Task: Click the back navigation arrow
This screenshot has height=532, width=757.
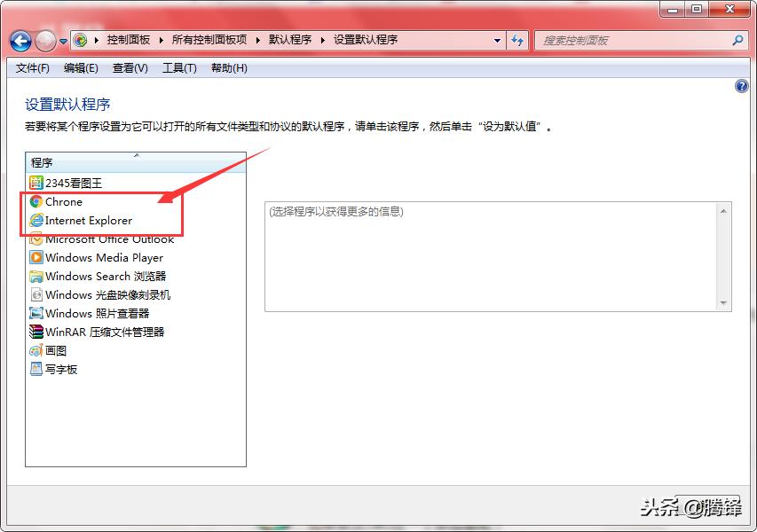Action: point(20,40)
